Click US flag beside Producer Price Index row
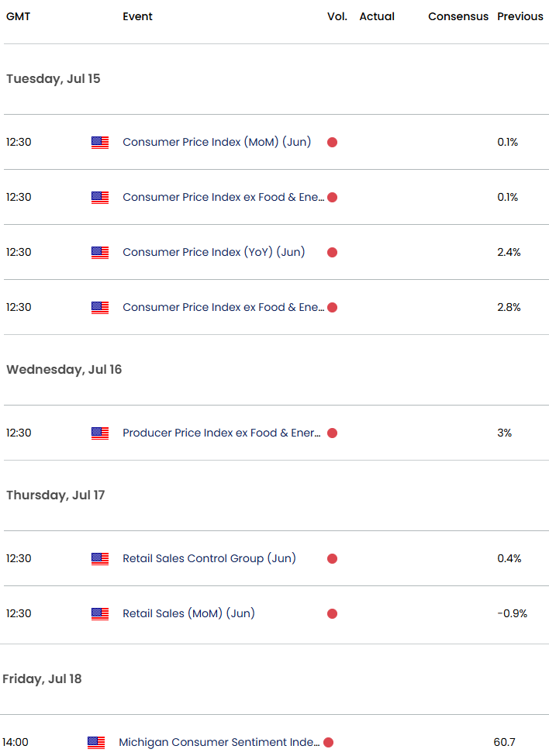The height and width of the screenshot is (756, 549). pos(100,433)
